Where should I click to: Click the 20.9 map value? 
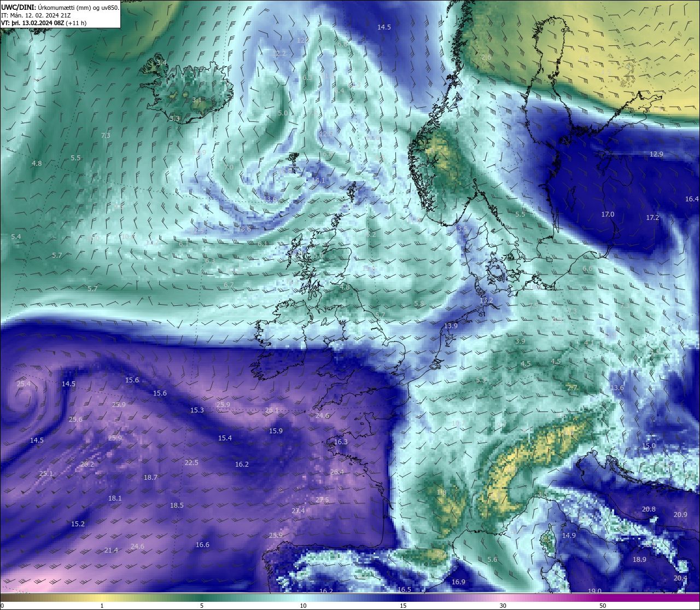[x=680, y=514]
